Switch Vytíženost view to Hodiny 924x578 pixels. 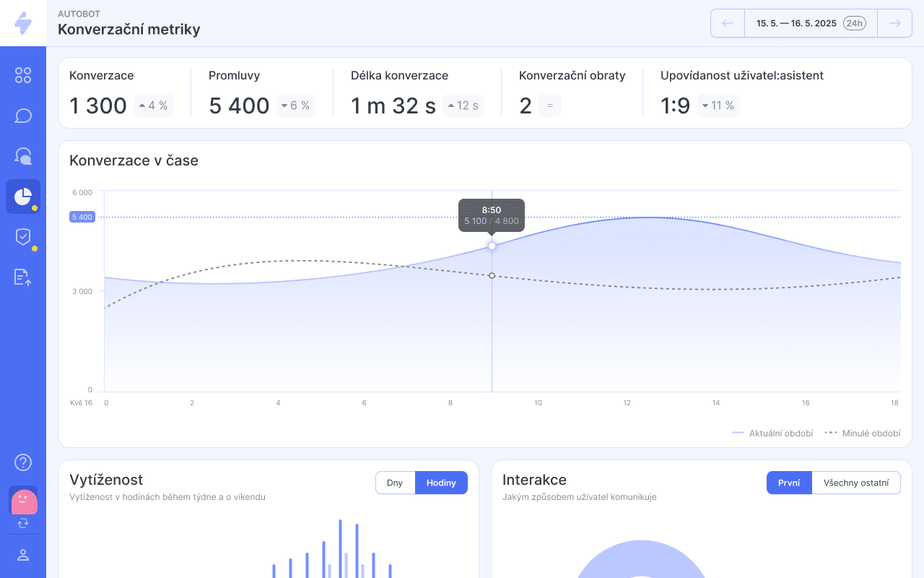click(441, 483)
